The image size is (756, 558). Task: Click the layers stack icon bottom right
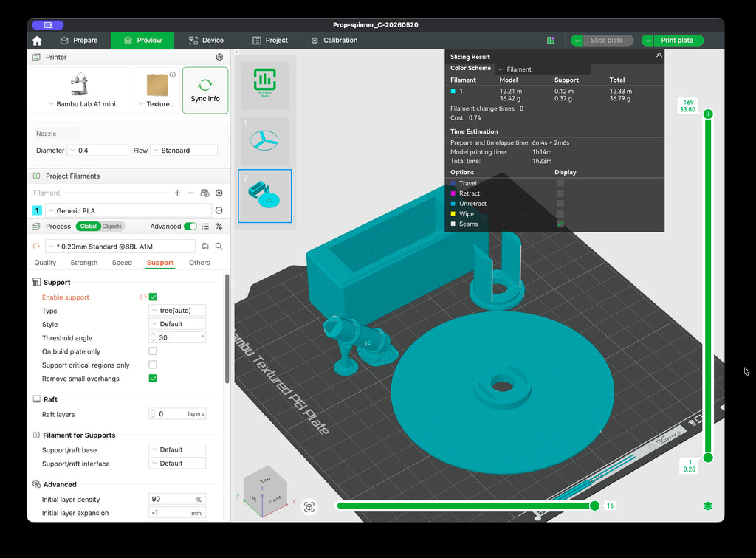(x=708, y=506)
